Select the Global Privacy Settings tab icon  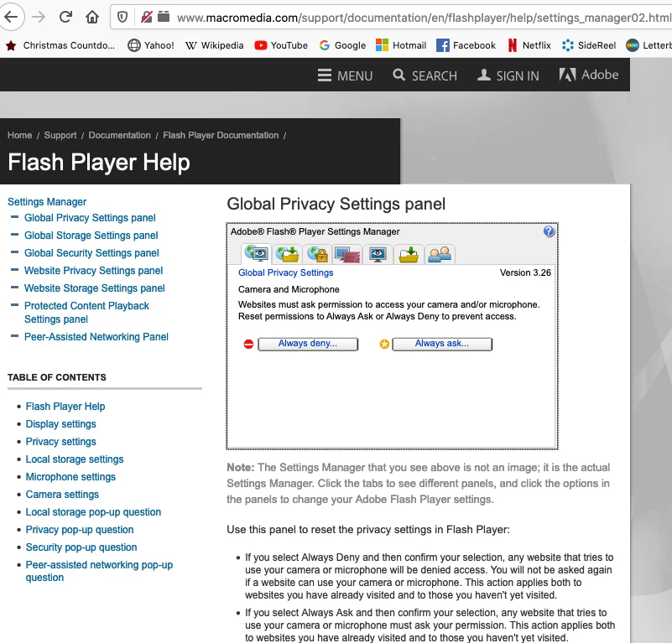(x=257, y=254)
